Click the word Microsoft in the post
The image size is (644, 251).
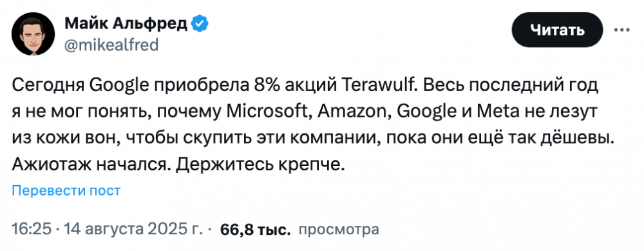click(x=267, y=112)
